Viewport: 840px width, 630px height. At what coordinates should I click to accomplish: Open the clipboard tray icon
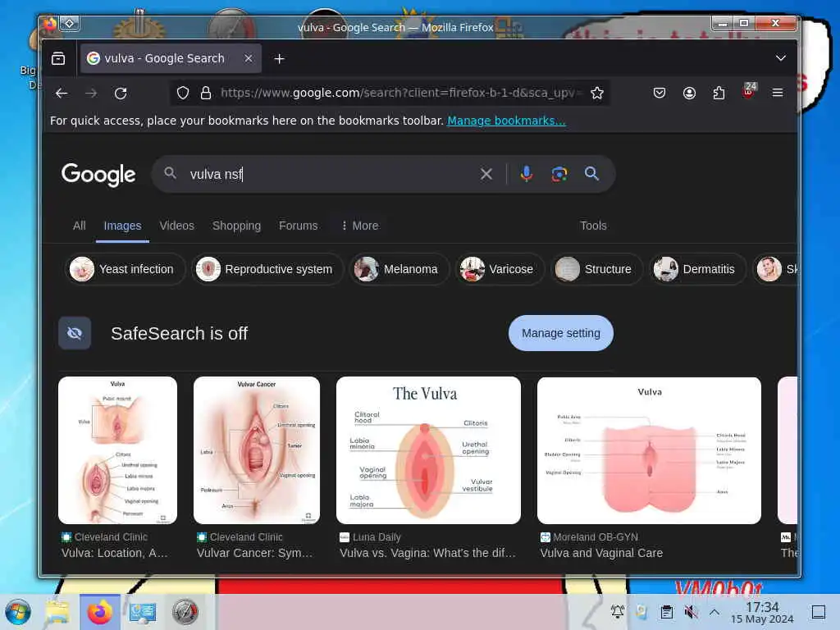[x=666, y=612]
